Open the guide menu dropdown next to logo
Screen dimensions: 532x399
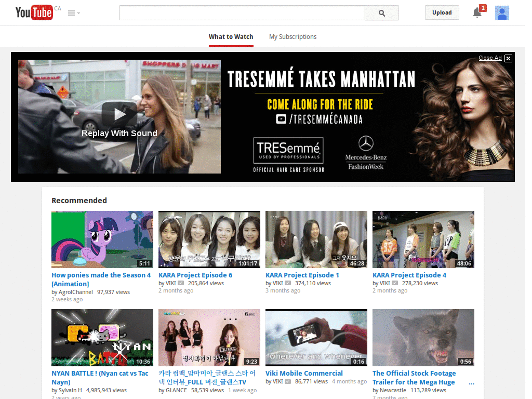coord(74,13)
